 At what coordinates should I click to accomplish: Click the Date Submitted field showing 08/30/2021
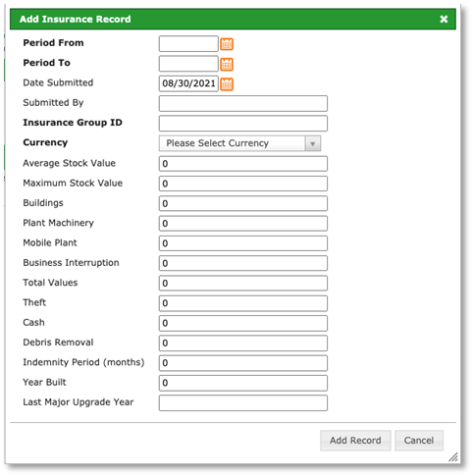coord(188,83)
